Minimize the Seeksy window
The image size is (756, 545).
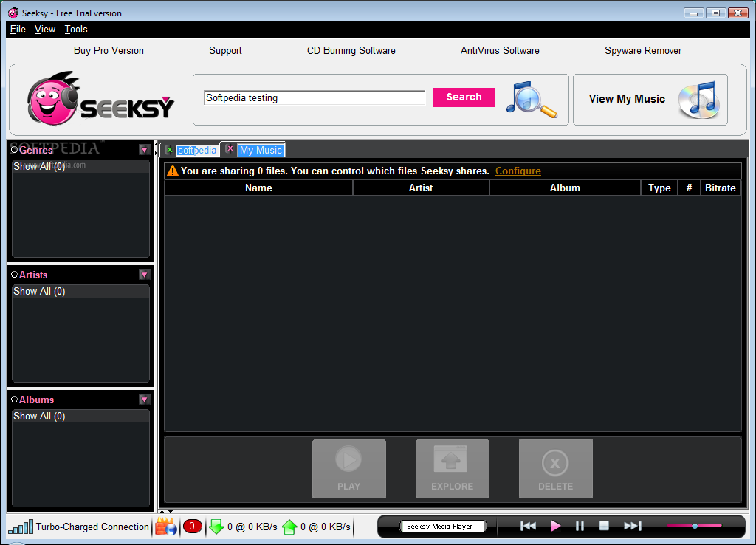[x=693, y=13]
